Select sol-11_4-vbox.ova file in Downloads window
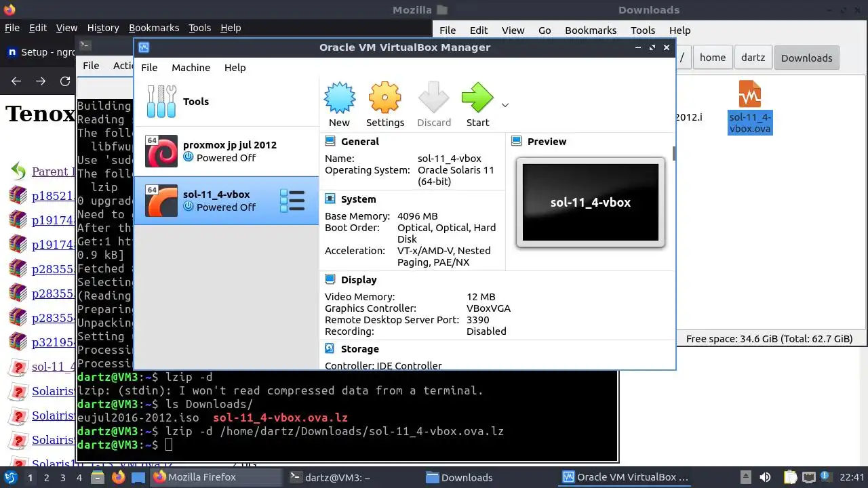Image resolution: width=868 pixels, height=488 pixels. [x=750, y=107]
